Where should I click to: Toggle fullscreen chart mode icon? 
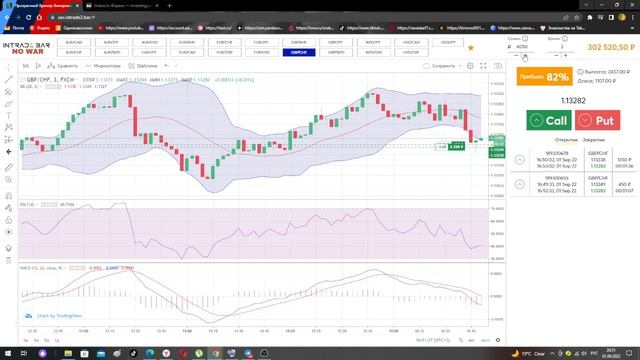[483, 66]
